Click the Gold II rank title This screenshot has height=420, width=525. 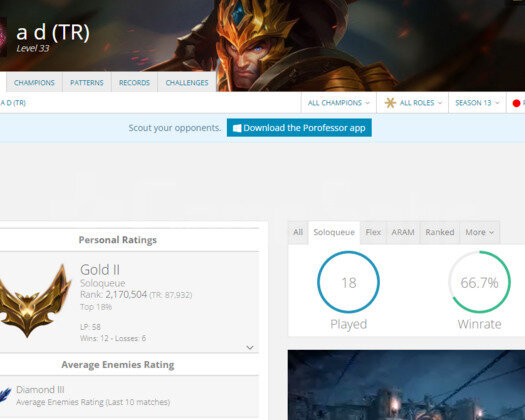(x=100, y=270)
